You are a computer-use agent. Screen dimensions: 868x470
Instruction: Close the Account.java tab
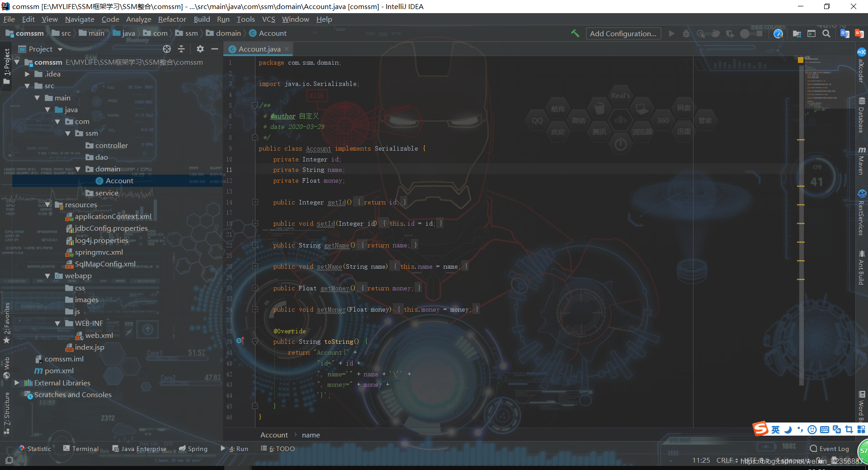tap(287, 49)
